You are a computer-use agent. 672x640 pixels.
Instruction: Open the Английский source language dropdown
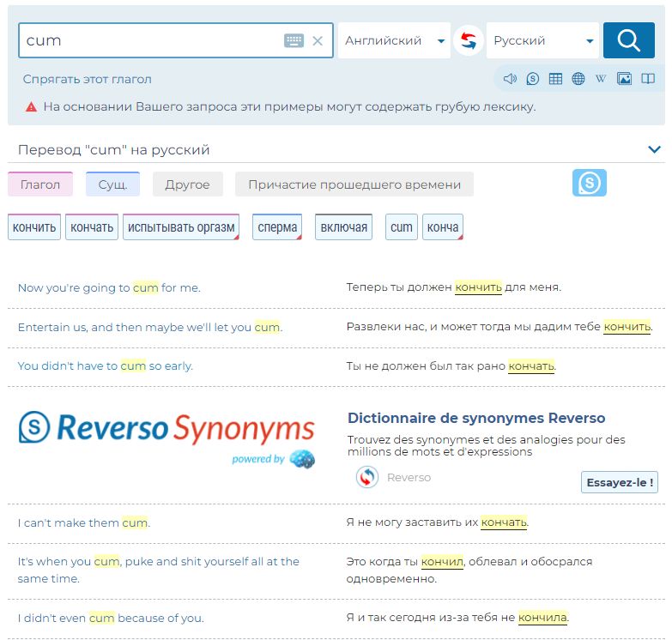pyautogui.click(x=394, y=40)
